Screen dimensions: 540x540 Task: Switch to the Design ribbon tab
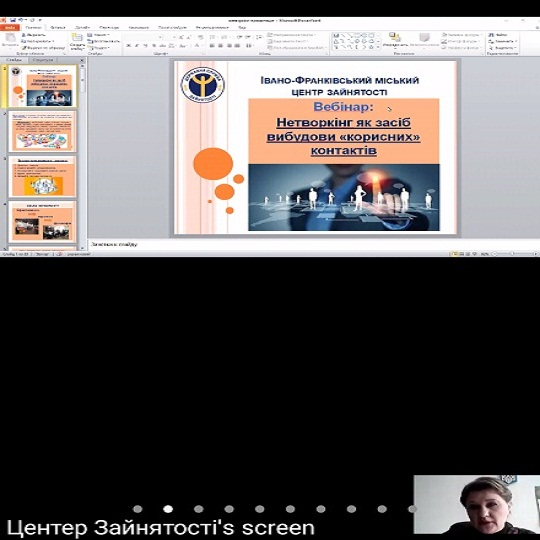click(82, 27)
